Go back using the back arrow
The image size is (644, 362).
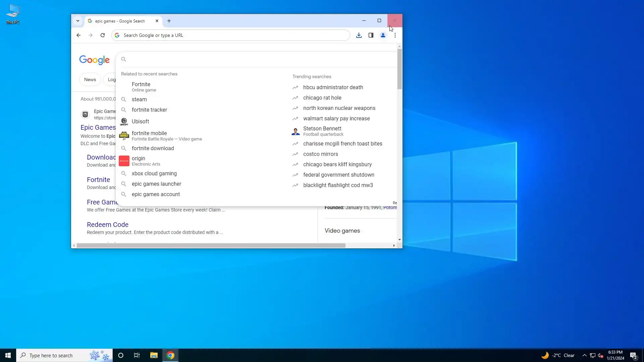click(x=78, y=35)
